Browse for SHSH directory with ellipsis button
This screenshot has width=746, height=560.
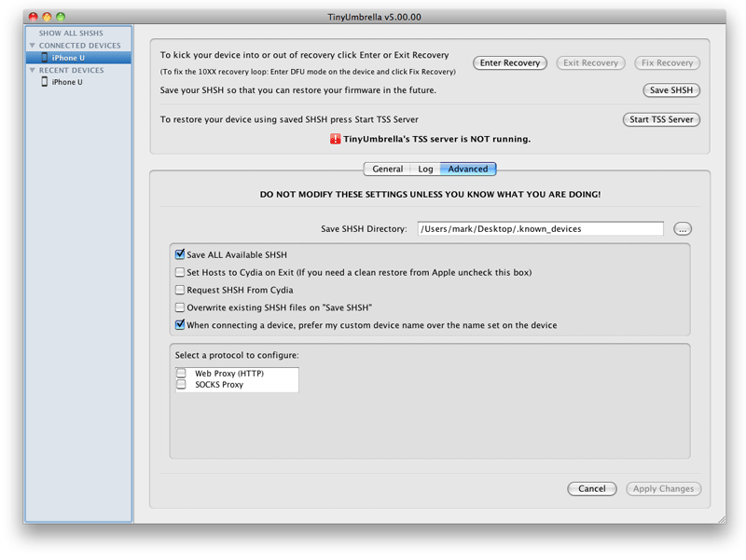[683, 228]
